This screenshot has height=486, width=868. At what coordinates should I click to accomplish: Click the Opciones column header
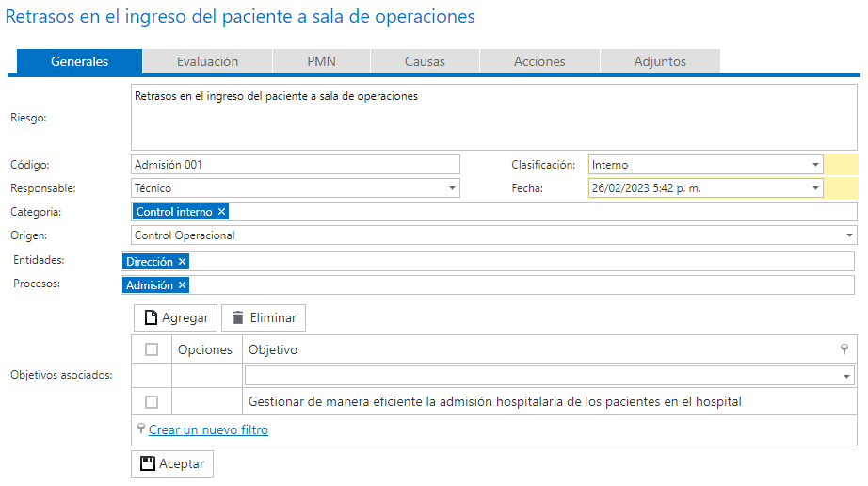point(207,349)
